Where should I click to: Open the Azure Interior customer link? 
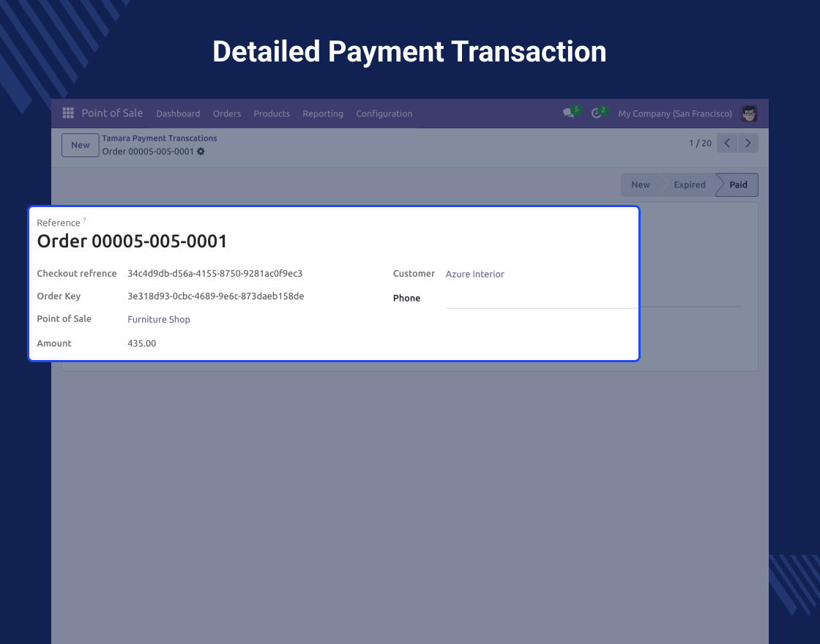[474, 274]
